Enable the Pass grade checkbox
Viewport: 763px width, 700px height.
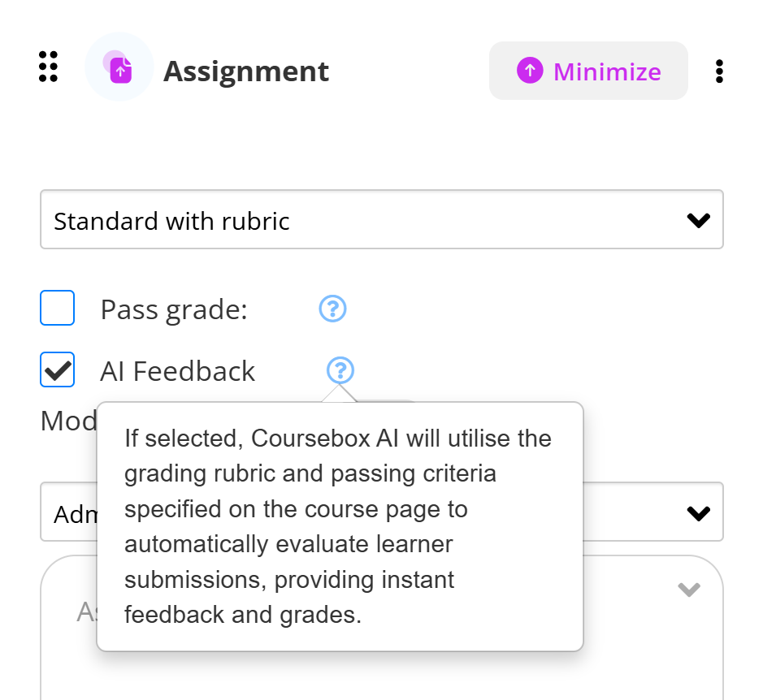click(58, 309)
